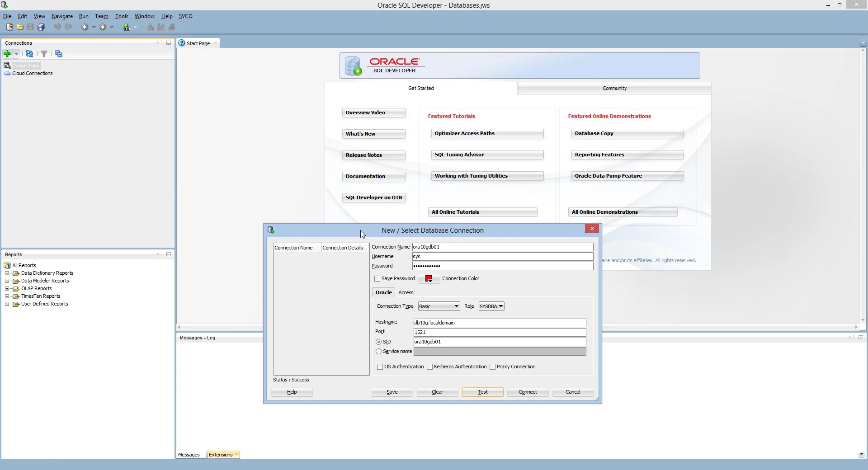Select the Extensions tab in log panel
Viewport: 868px width, 470px height.
(x=221, y=455)
